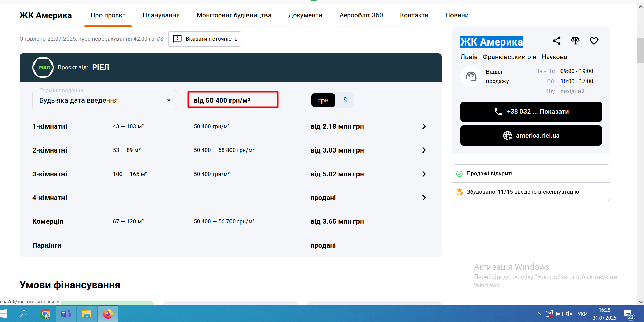The height and width of the screenshot is (322, 644).
Task: Click the Firefox taskbar icon
Action: pyautogui.click(x=108, y=314)
